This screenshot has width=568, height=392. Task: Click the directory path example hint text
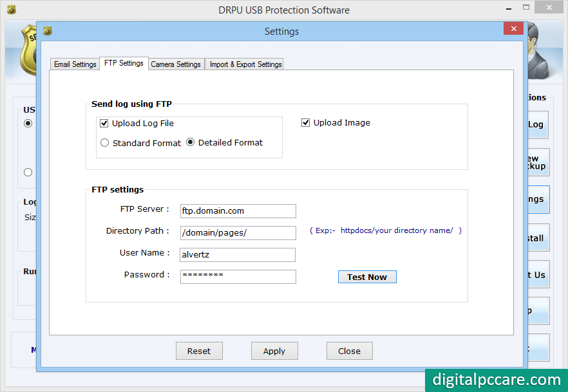[385, 230]
